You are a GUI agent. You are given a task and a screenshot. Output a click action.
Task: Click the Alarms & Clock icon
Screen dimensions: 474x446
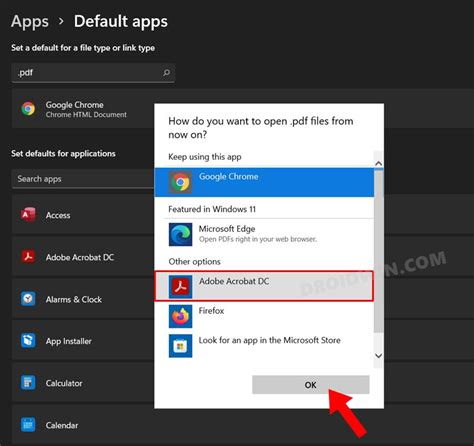click(28, 299)
